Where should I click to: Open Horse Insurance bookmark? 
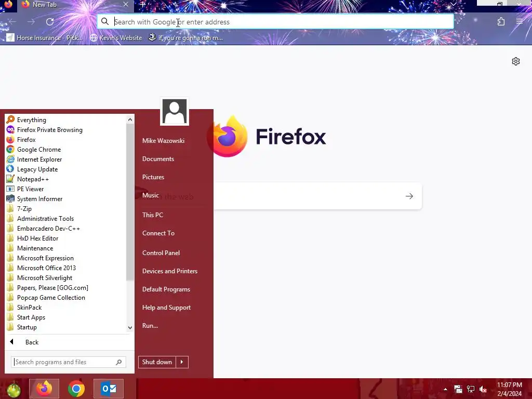click(x=45, y=37)
